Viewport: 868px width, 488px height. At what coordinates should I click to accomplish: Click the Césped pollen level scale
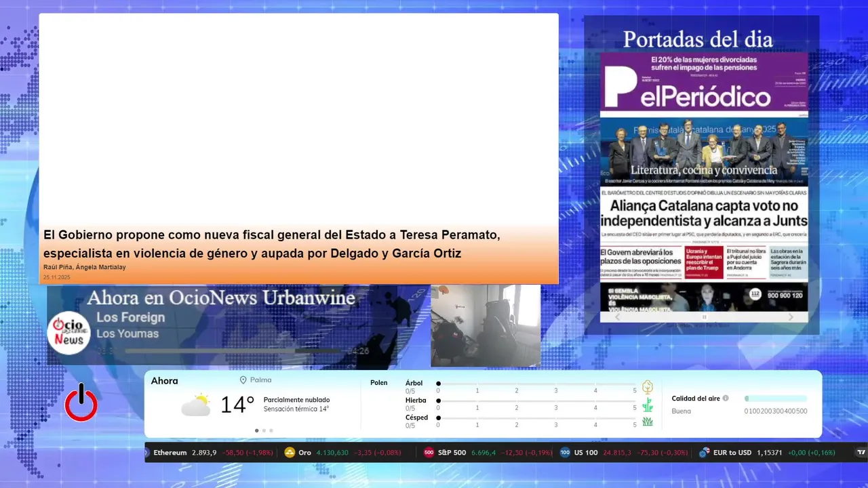click(536, 418)
